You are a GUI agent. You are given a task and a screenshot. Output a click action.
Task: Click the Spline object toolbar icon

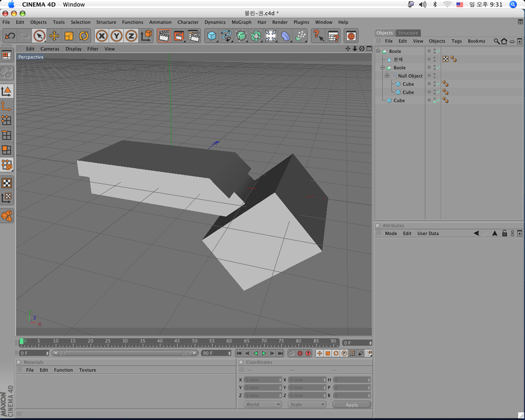[x=226, y=36]
